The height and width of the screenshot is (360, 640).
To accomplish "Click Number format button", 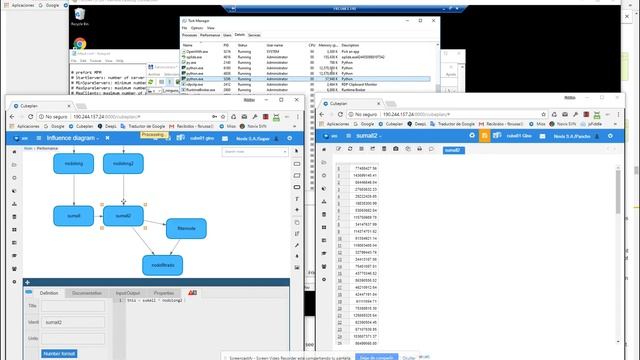I will point(59,353).
